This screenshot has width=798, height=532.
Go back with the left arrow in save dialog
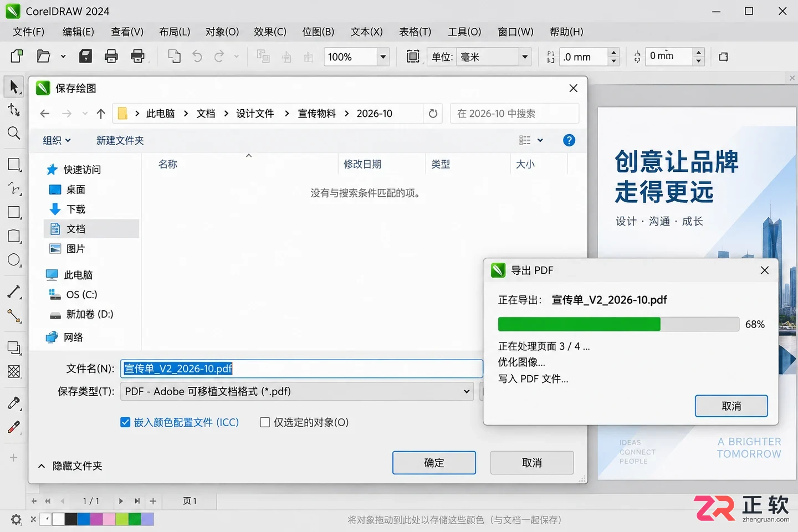pos(45,114)
